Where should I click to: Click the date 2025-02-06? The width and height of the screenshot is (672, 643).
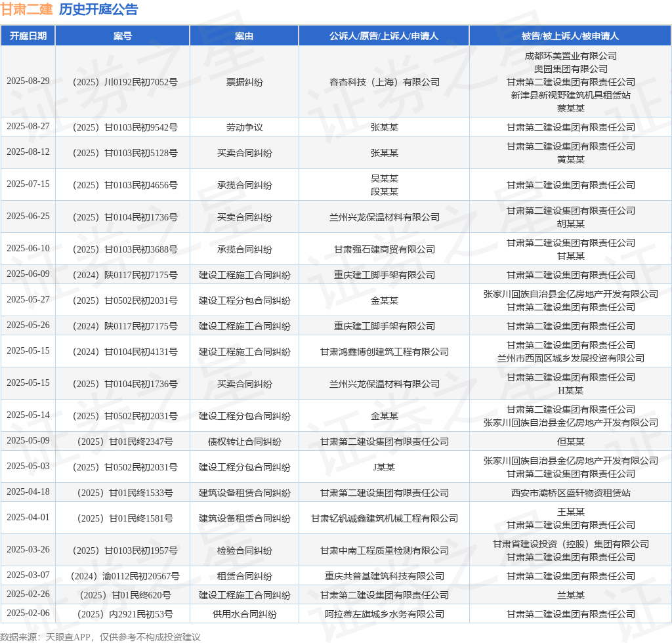(28, 613)
